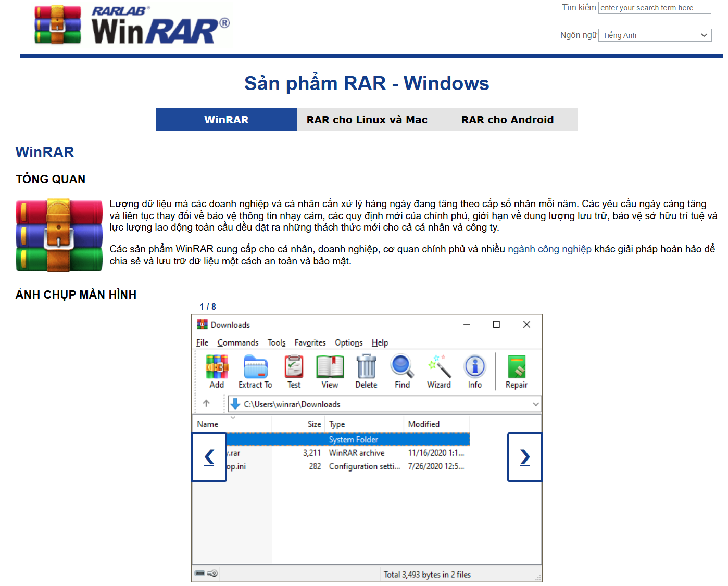The height and width of the screenshot is (586, 728).
Task: Click the Total 3,493 bytes status text
Action: click(x=427, y=575)
